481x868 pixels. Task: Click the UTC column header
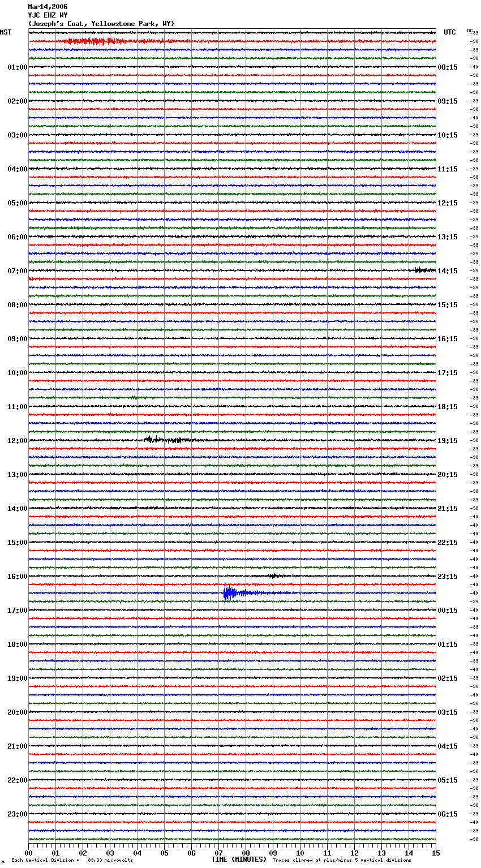[450, 32]
